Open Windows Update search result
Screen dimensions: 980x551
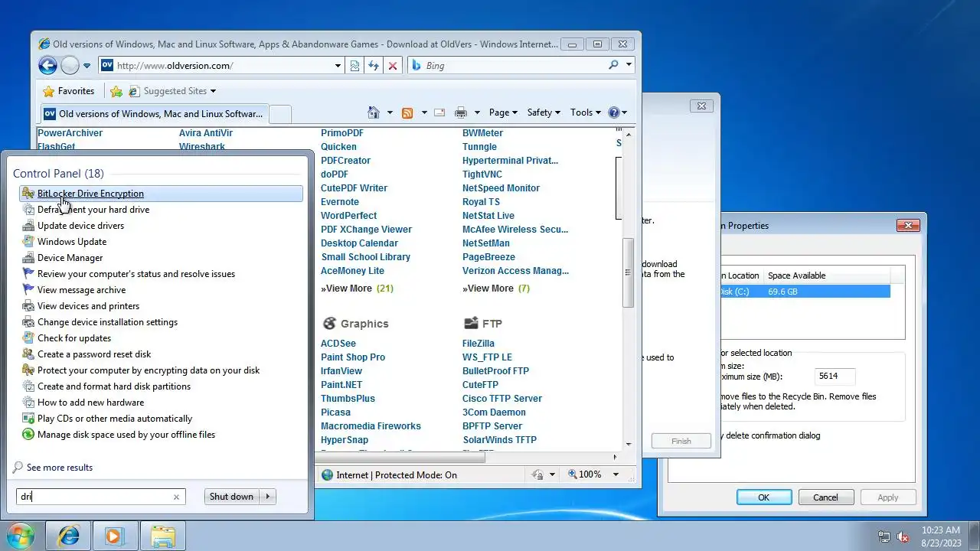click(161, 242)
